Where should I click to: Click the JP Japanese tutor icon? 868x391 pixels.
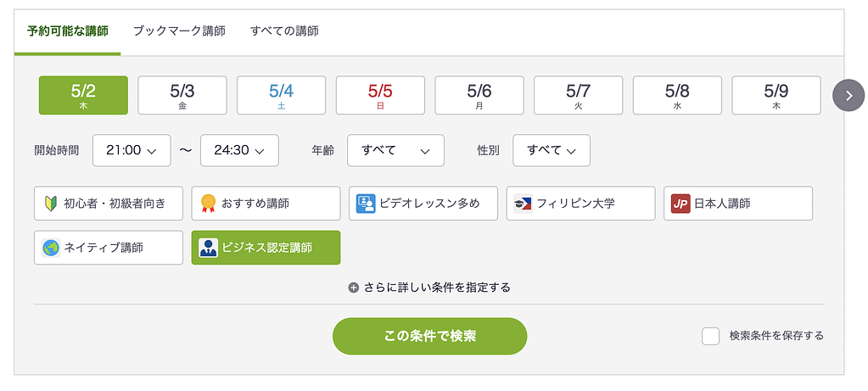point(680,204)
